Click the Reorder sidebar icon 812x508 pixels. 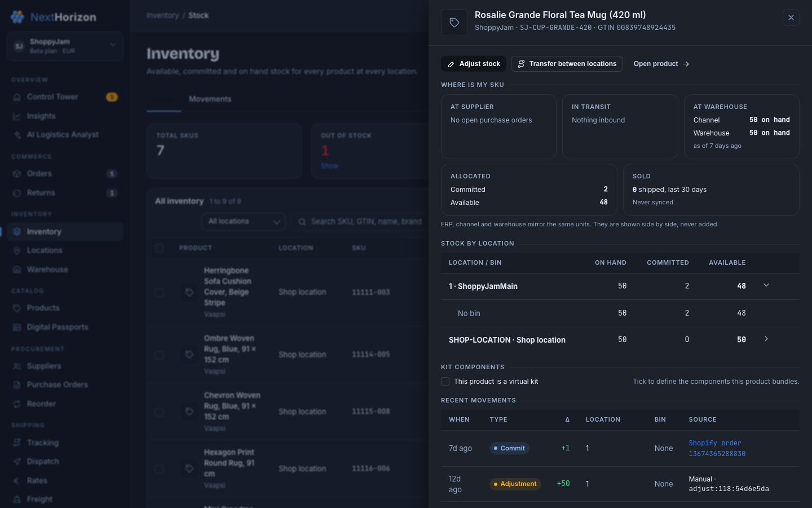(17, 404)
